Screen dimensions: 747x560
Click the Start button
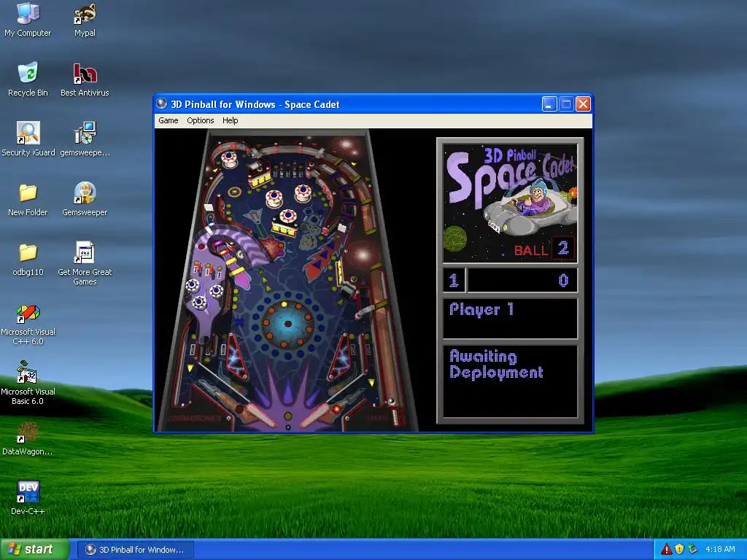click(34, 550)
